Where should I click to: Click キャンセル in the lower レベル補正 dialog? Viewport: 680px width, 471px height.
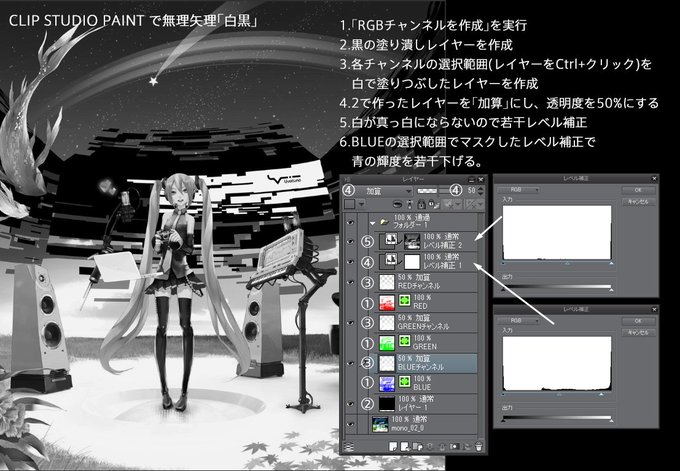coord(638,333)
